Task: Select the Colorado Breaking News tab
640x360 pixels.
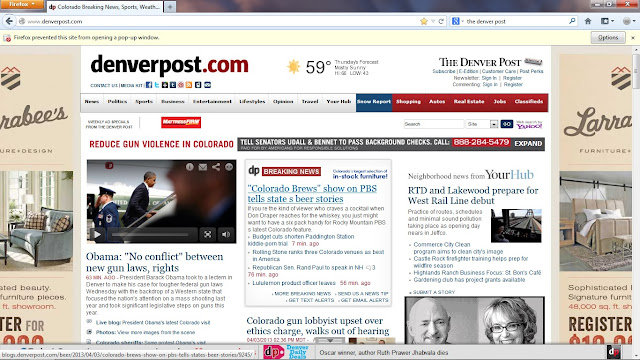Action: pyautogui.click(x=104, y=7)
